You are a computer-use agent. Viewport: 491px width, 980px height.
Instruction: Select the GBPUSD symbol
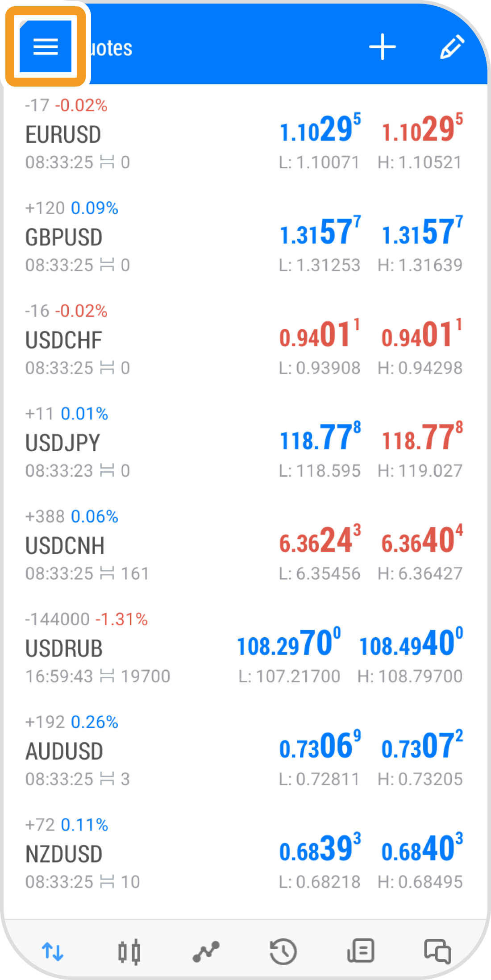[x=64, y=237]
